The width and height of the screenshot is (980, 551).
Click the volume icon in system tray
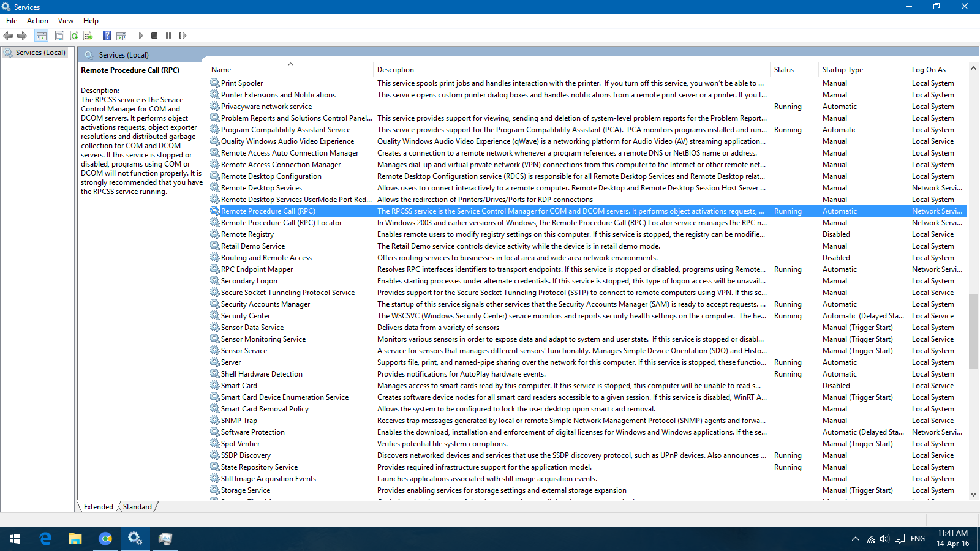pyautogui.click(x=884, y=539)
